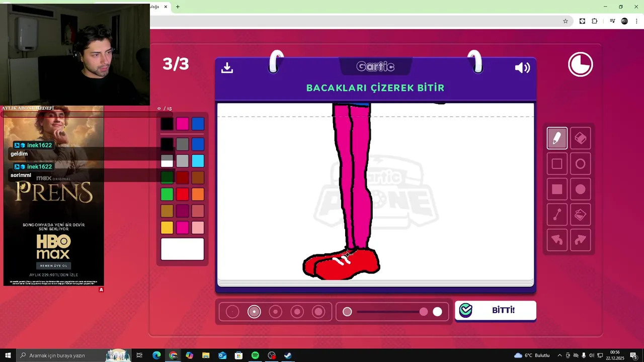Select the cyan palette swatch
Screen dimensions: 644x362
tap(198, 161)
